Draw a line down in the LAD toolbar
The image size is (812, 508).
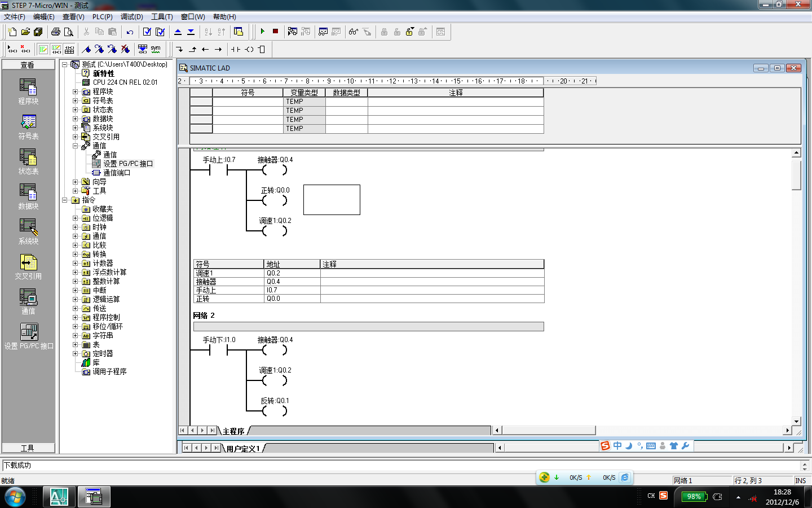pyautogui.click(x=179, y=49)
